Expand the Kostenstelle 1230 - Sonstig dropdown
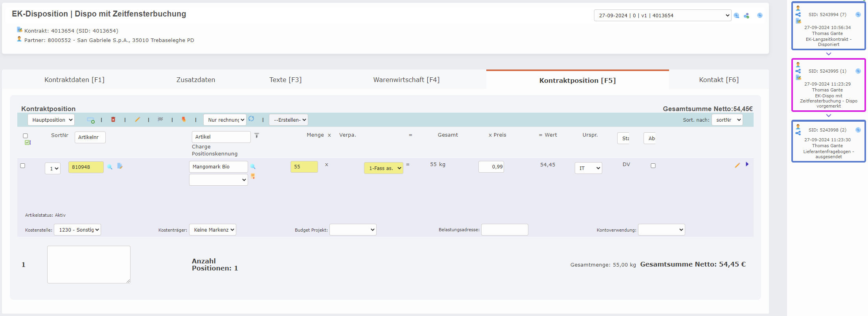868x316 pixels. [77, 230]
